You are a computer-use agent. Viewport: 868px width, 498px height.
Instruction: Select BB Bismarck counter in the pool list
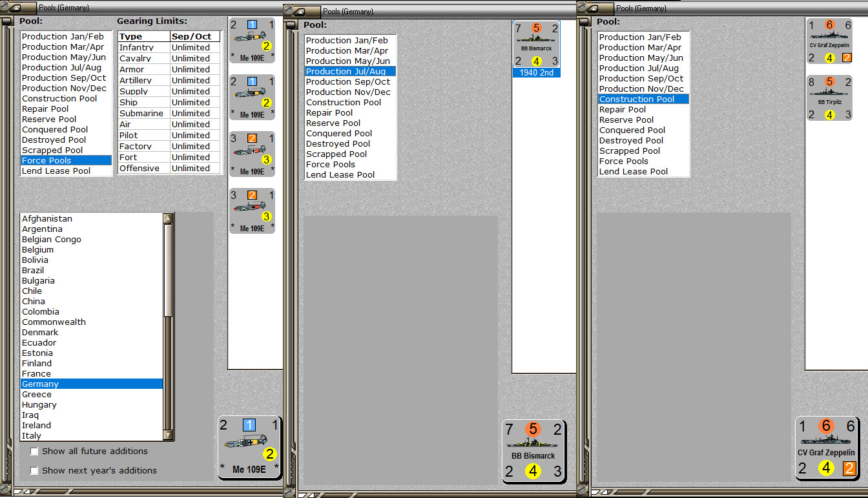click(536, 44)
